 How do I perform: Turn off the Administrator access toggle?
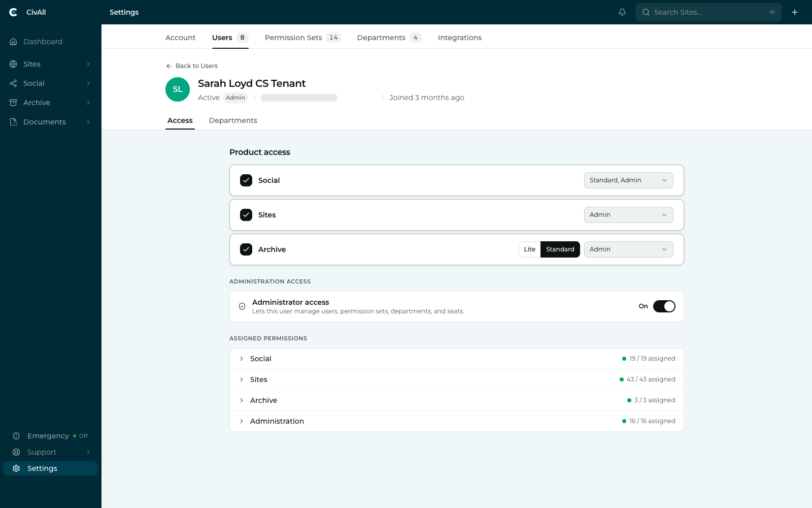point(664,306)
